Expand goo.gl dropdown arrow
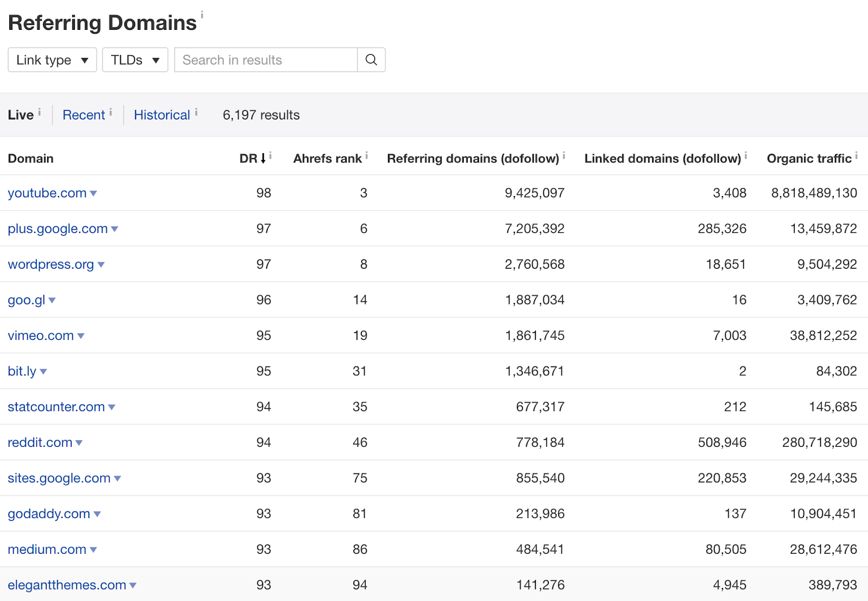This screenshot has width=868, height=601. (52, 301)
